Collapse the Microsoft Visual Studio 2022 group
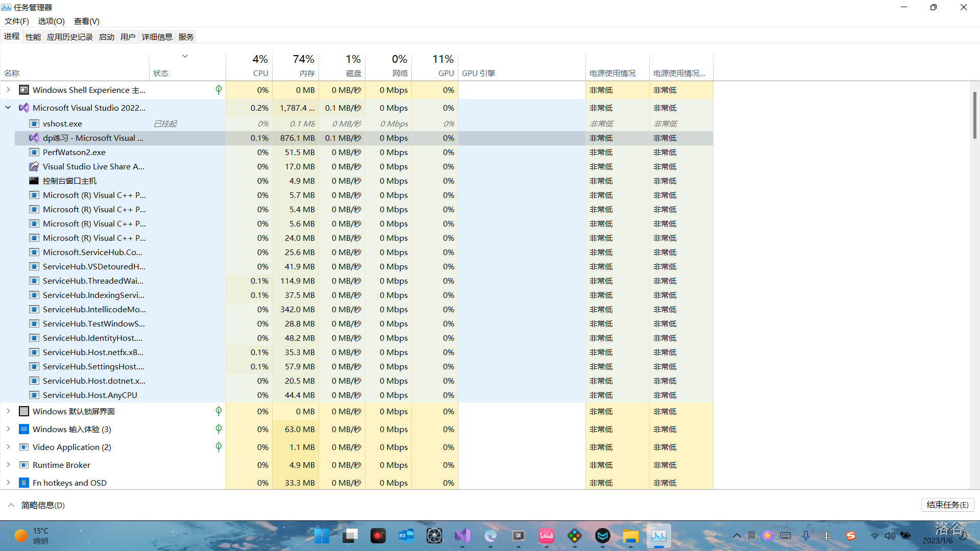 pyautogui.click(x=8, y=108)
